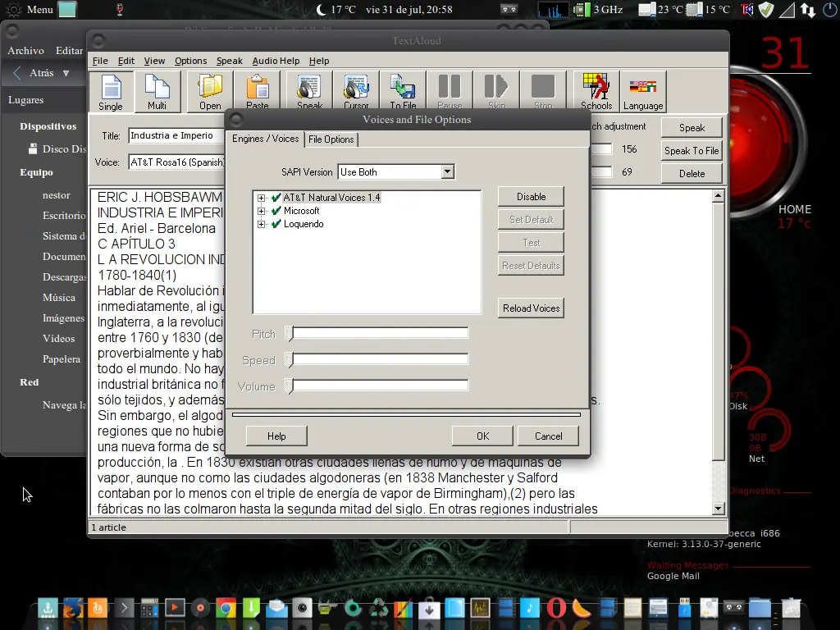Click the Title field Industria e Imperio
The image size is (840, 630).
177,135
